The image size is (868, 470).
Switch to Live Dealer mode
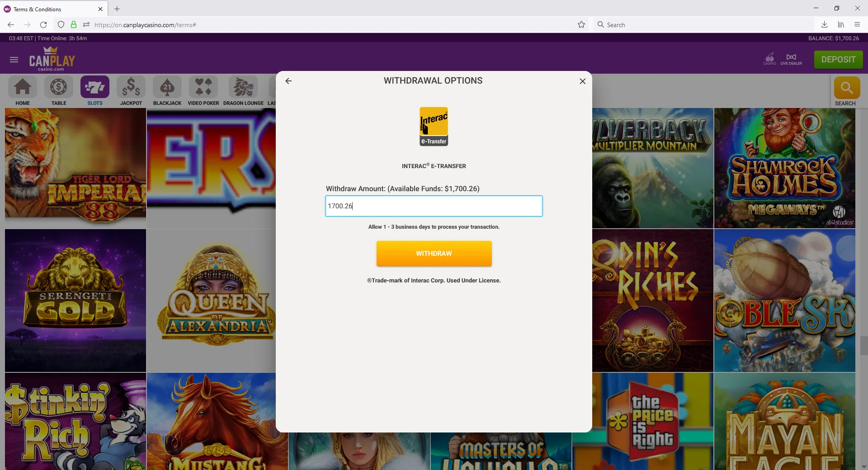coord(791,59)
